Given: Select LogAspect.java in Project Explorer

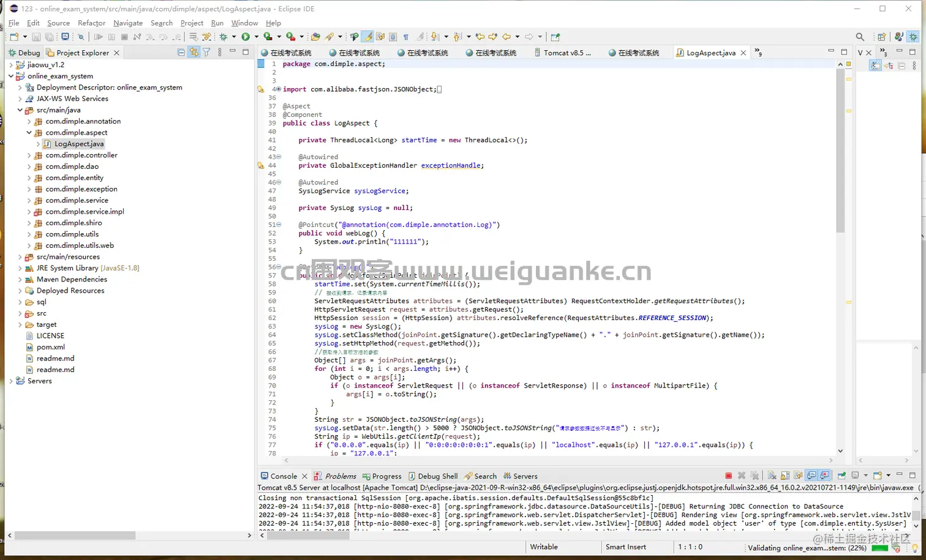Looking at the screenshot, I should pos(79,144).
